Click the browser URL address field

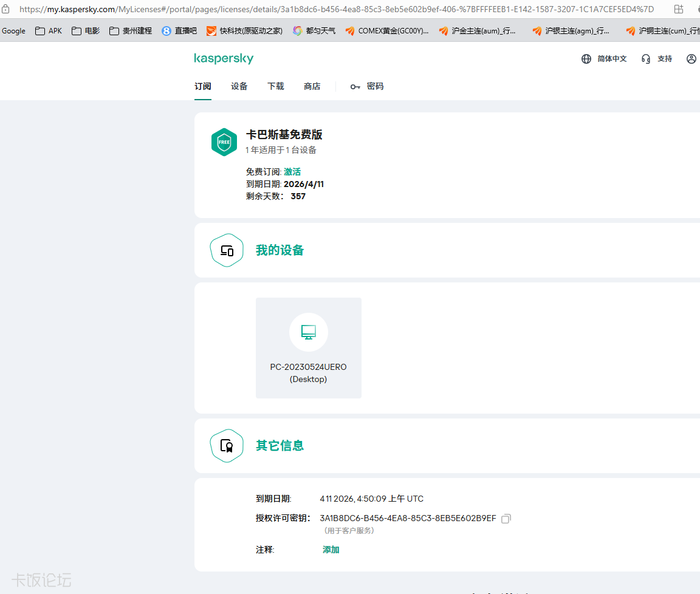click(337, 9)
